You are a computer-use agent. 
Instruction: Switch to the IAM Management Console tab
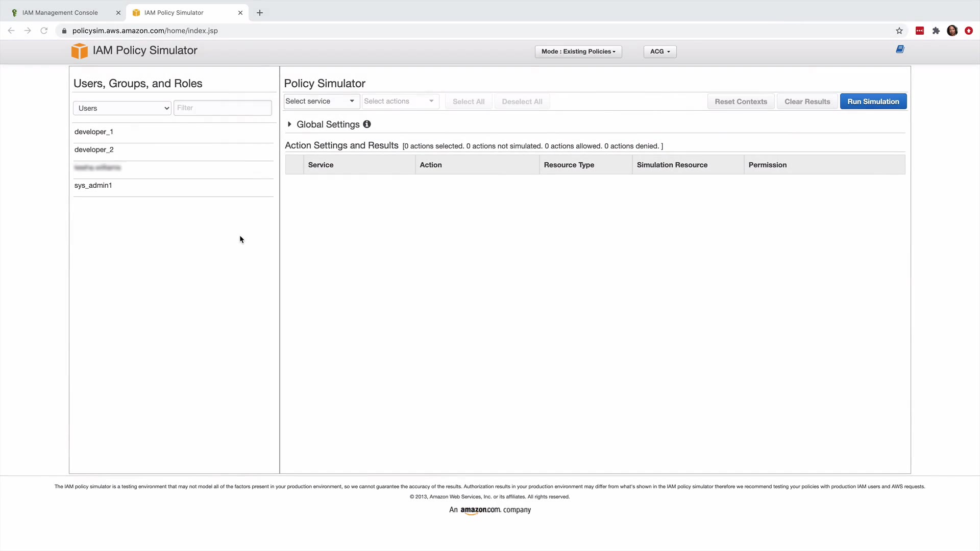60,13
